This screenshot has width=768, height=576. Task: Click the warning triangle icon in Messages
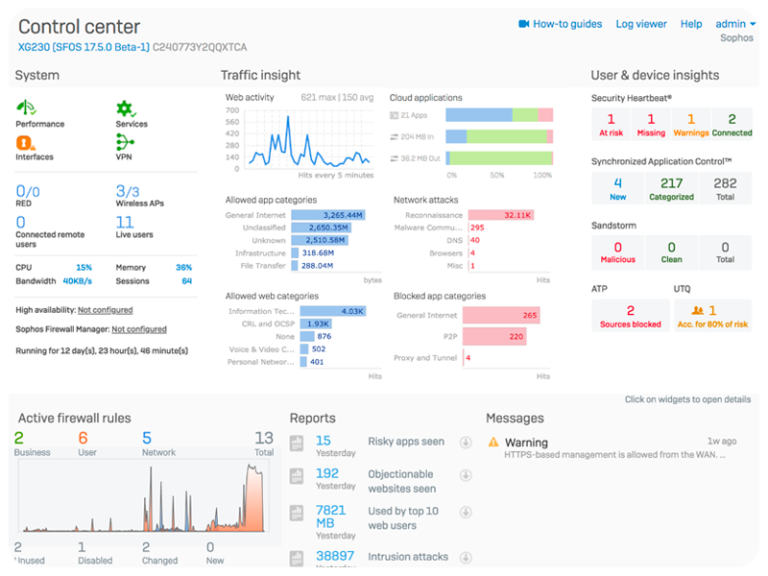tap(493, 442)
